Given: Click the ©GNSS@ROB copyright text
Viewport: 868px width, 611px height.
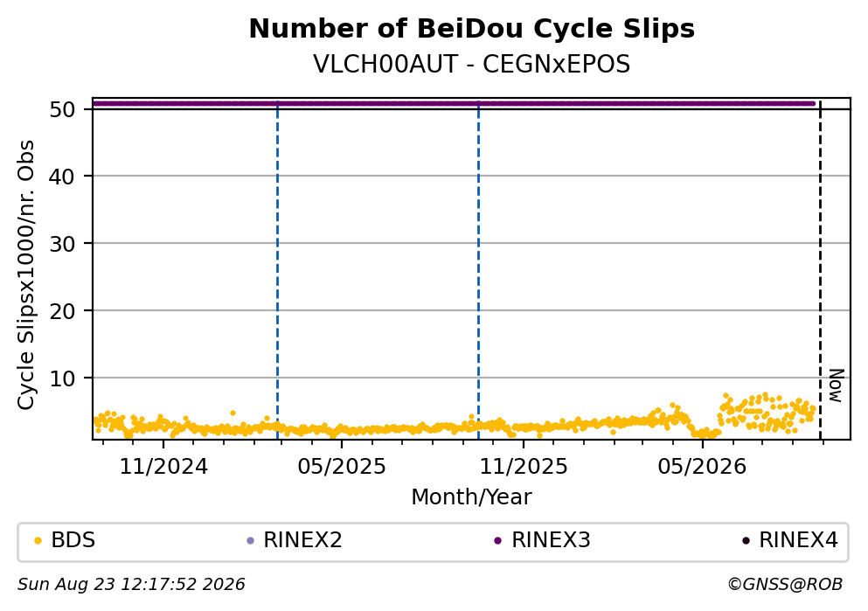Looking at the screenshot, I should click(785, 585).
